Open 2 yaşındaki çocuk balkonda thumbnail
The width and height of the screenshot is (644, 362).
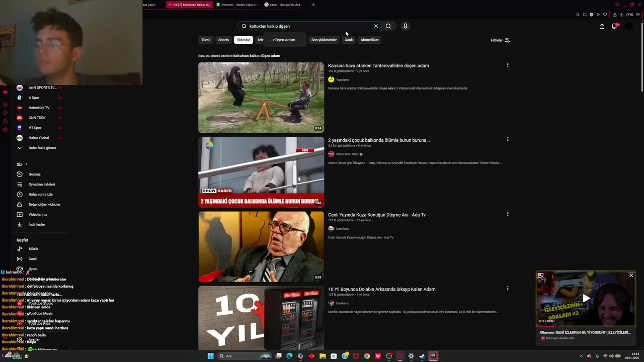[261, 172]
